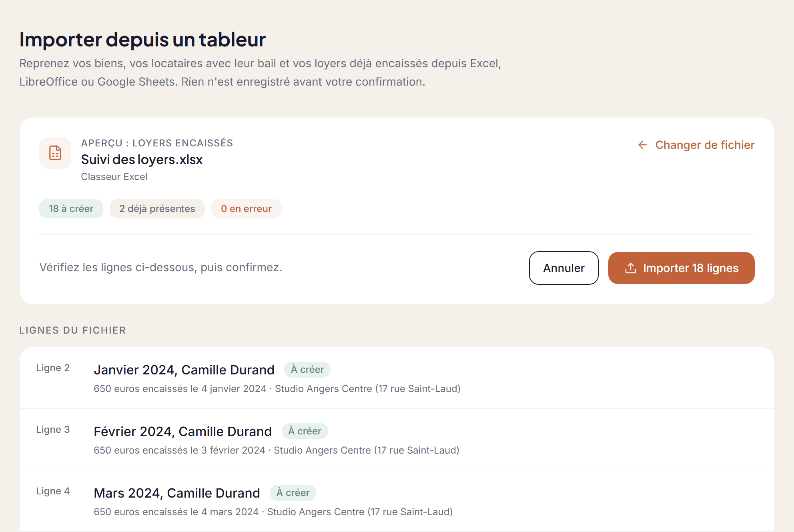Select row Mars 2024, Camille Durand
Screen dimensions: 794x532
(x=397, y=501)
